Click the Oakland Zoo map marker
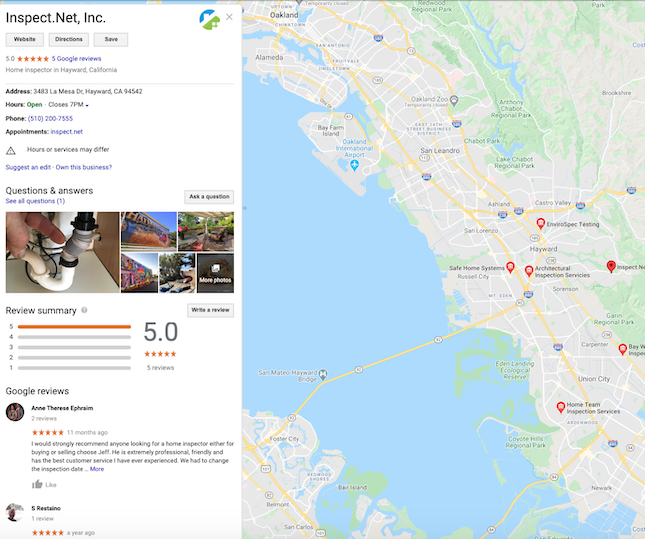645x539 pixels. point(454,100)
